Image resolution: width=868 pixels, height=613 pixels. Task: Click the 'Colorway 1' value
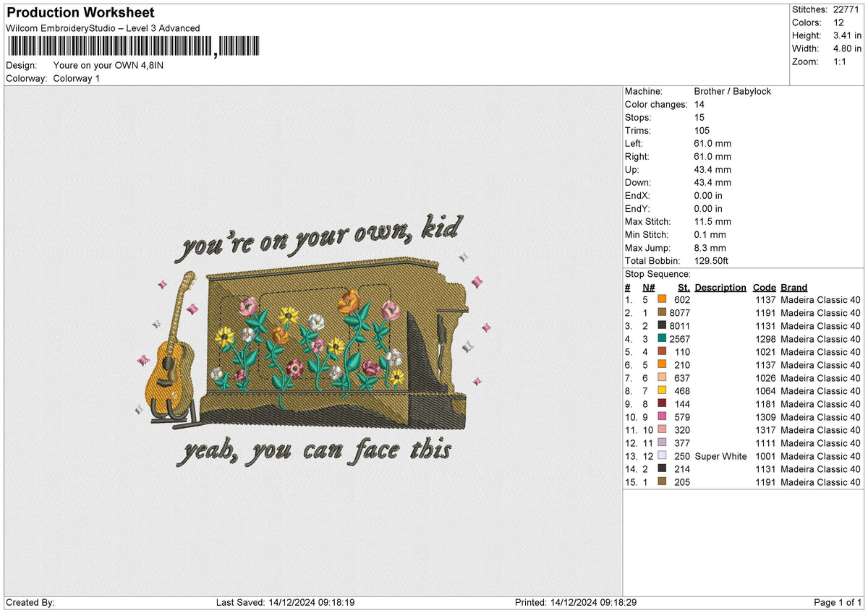(x=77, y=78)
